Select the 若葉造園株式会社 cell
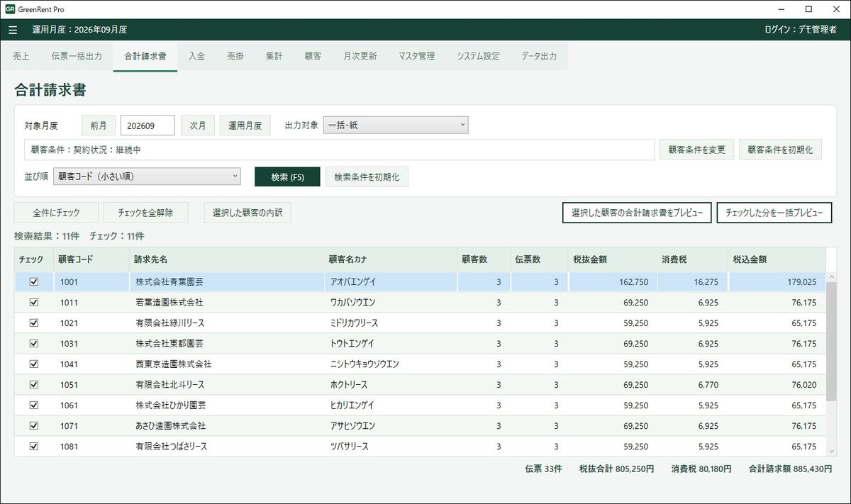851x504 pixels. point(227,303)
